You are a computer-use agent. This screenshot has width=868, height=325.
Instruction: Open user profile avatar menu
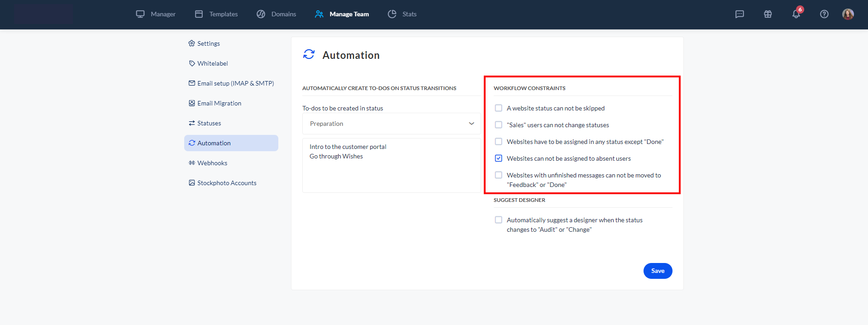tap(848, 14)
